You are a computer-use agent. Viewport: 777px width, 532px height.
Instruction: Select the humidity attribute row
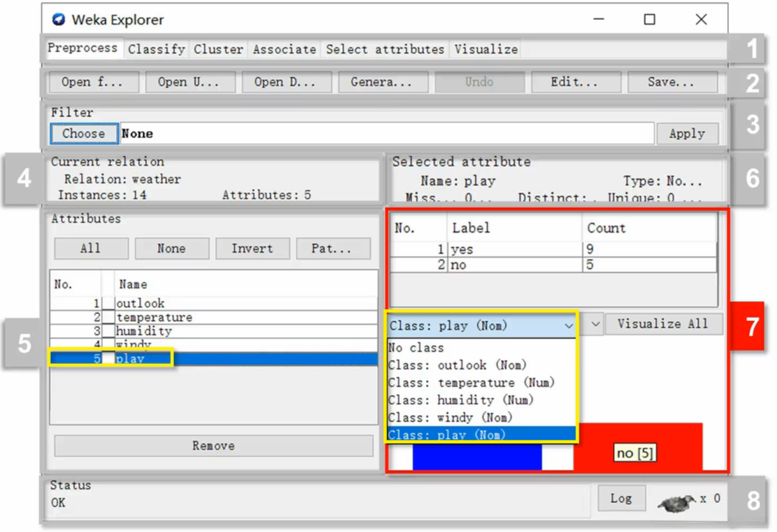click(214, 331)
